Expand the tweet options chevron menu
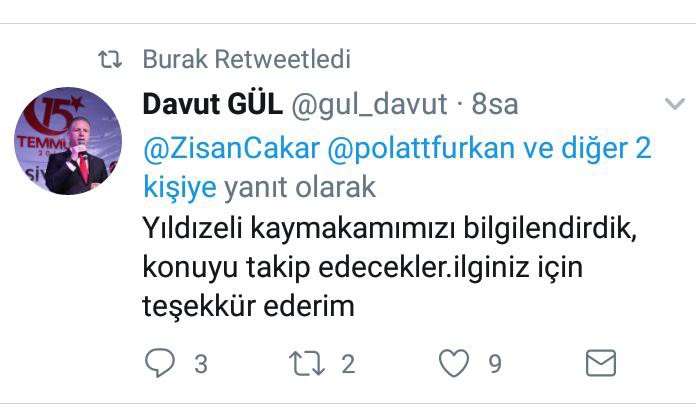Viewport: 696px width, 408px height. point(675,104)
